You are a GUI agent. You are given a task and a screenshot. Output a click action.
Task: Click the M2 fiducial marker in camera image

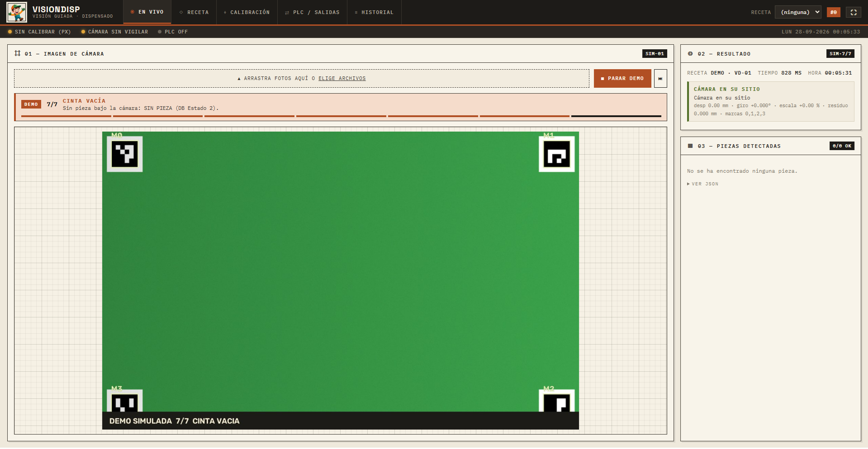(557, 401)
